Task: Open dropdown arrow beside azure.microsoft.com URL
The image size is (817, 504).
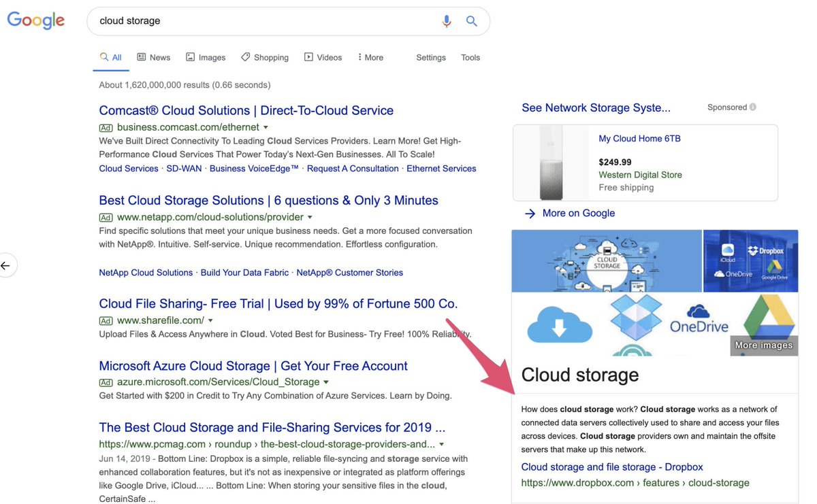Action: (x=326, y=383)
